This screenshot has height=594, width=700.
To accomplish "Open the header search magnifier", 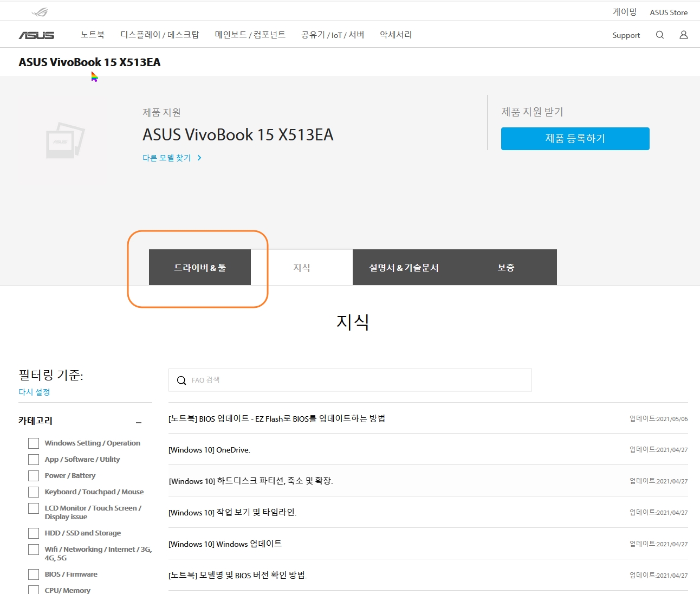I will pos(659,34).
